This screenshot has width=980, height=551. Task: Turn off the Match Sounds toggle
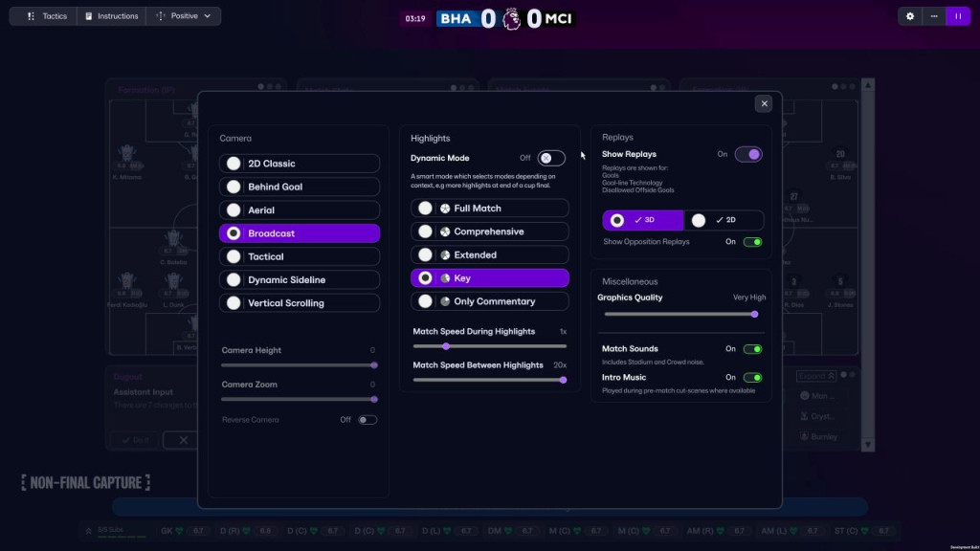[x=752, y=348]
